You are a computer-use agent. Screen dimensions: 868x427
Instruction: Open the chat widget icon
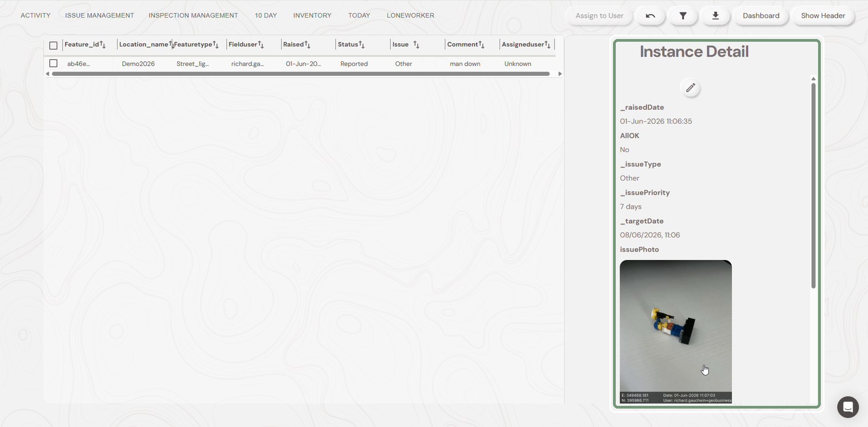[848, 407]
